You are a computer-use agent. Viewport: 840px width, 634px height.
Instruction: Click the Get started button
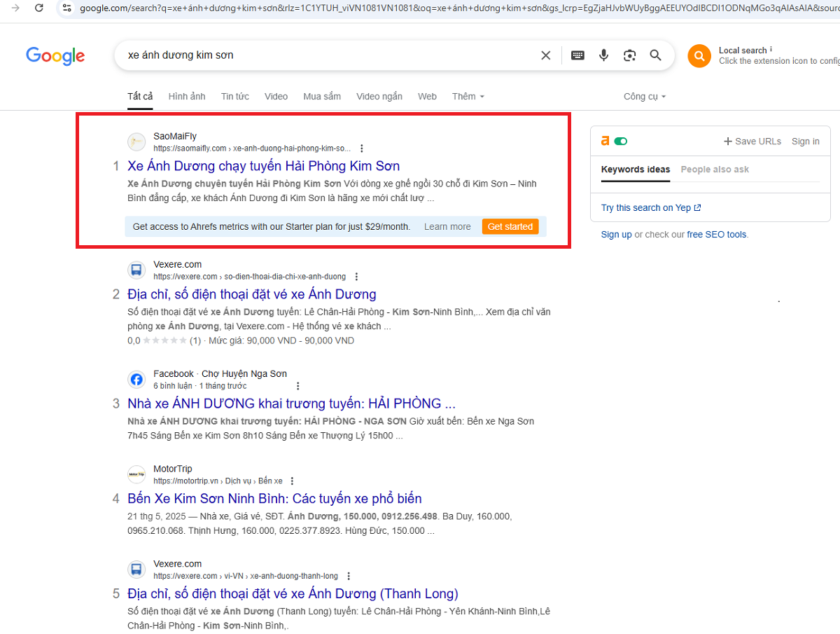510,226
